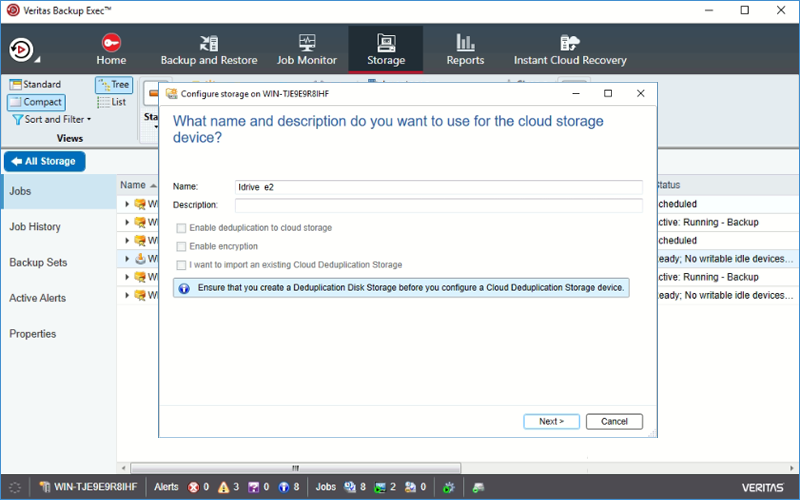
Task: Click the Reports bar chart icon
Action: 465,43
